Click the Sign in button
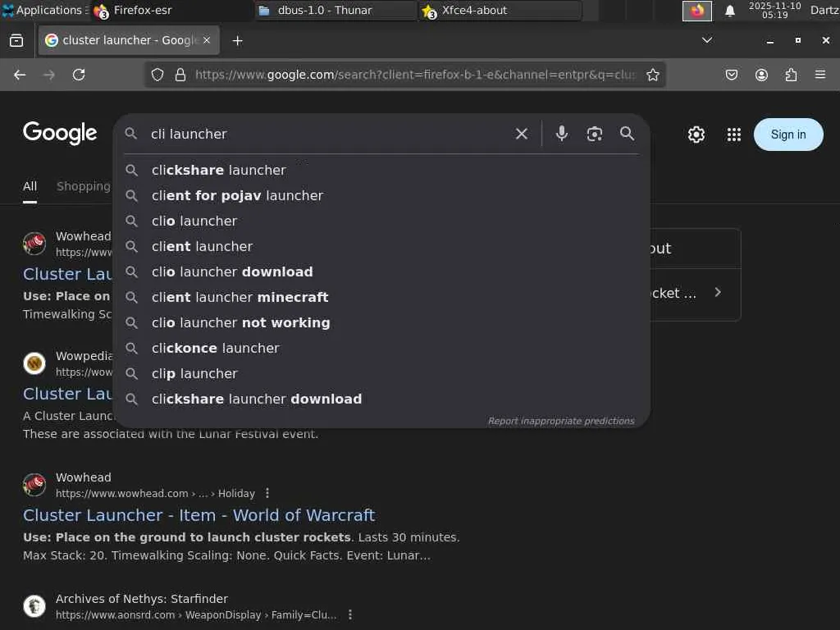Image resolution: width=840 pixels, height=630 pixels. (x=788, y=135)
